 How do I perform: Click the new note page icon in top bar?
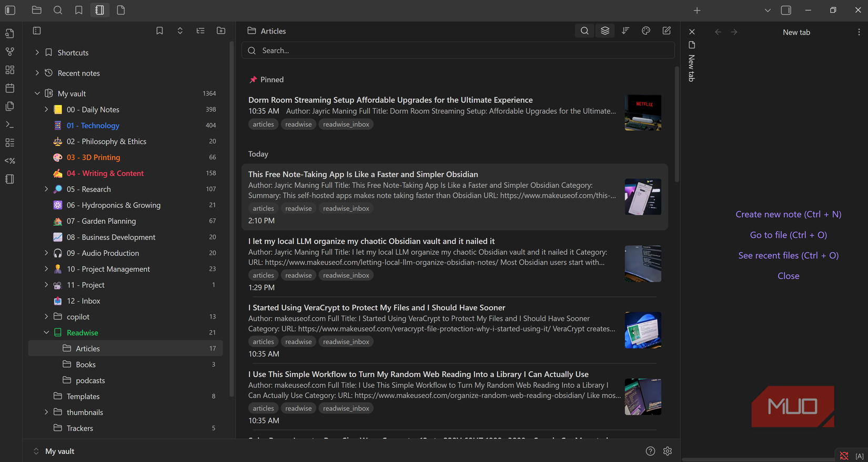click(121, 10)
